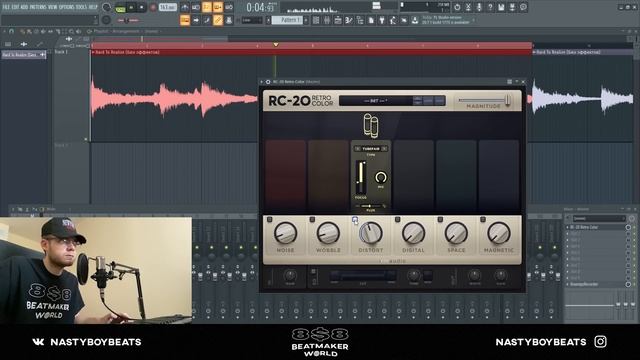Screen dimensions: 640x360
Task: Open the Browser view icon
Action: point(360,20)
